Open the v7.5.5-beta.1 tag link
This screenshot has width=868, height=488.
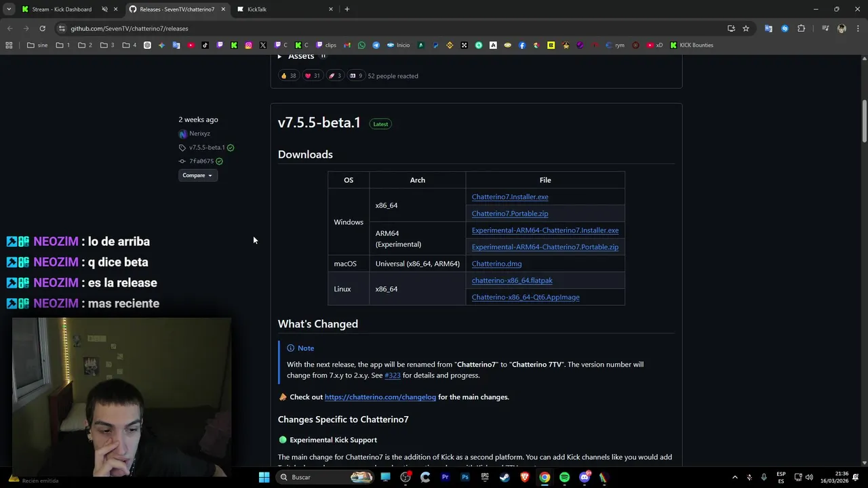(207, 148)
